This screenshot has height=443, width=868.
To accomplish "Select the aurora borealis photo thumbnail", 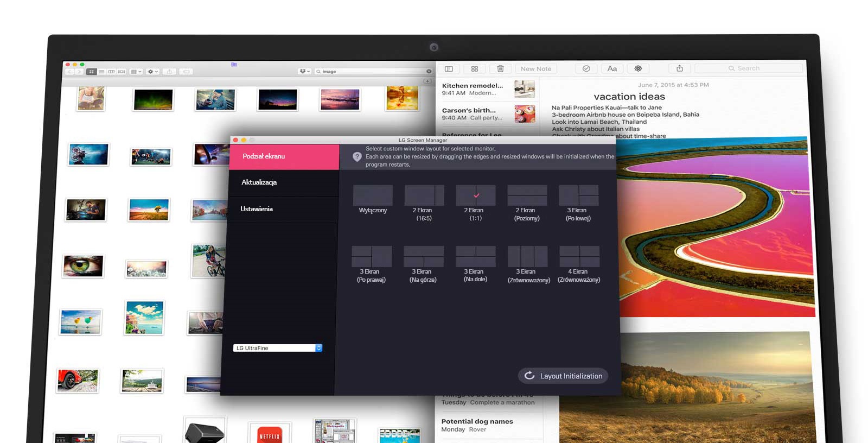I will 153,100.
